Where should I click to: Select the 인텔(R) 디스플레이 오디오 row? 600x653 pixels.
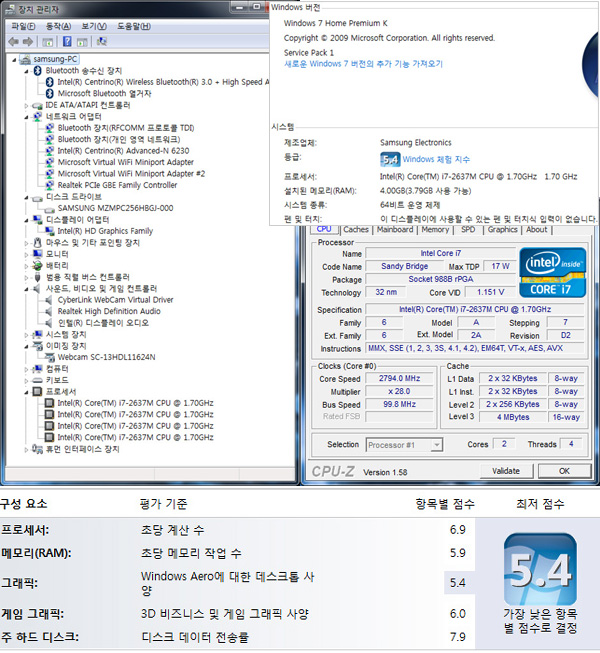point(103,323)
